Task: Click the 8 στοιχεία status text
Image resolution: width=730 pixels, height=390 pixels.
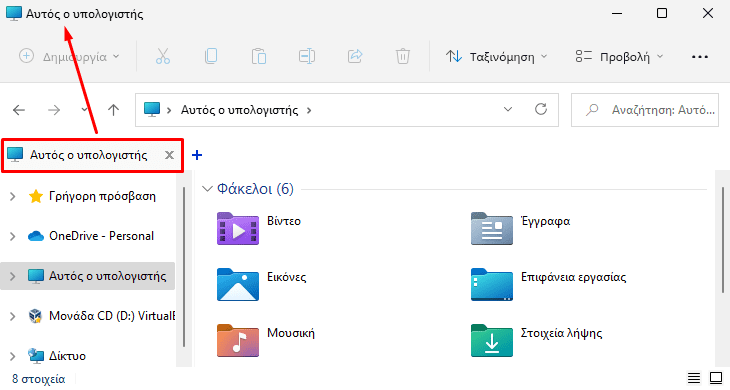Action: click(x=39, y=379)
